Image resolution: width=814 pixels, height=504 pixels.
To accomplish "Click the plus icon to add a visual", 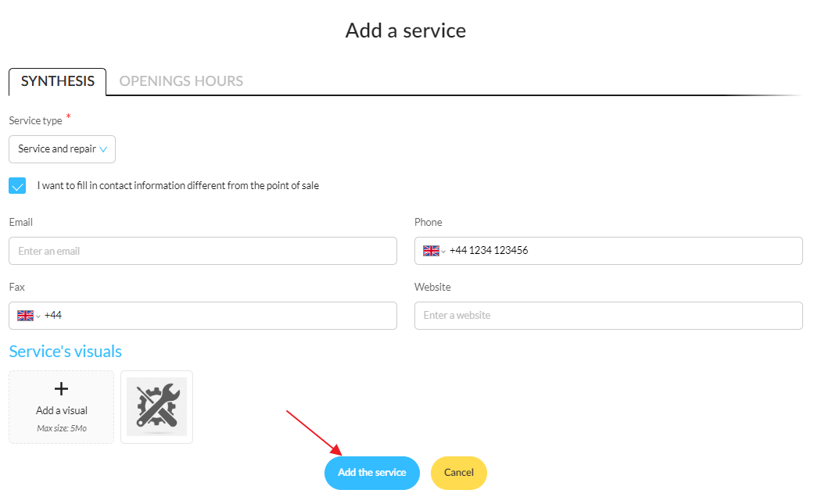I will click(x=61, y=389).
